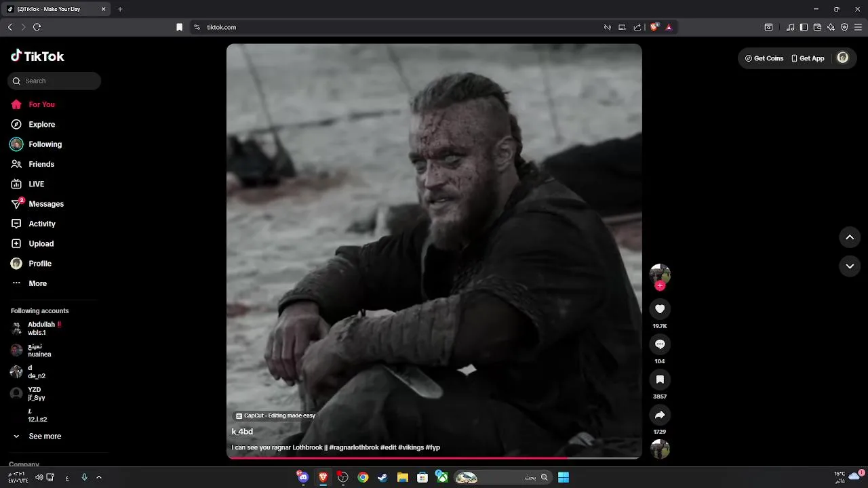Screen dimensions: 868x488
Task: Bookmark this page in the address bar
Action: 179,27
